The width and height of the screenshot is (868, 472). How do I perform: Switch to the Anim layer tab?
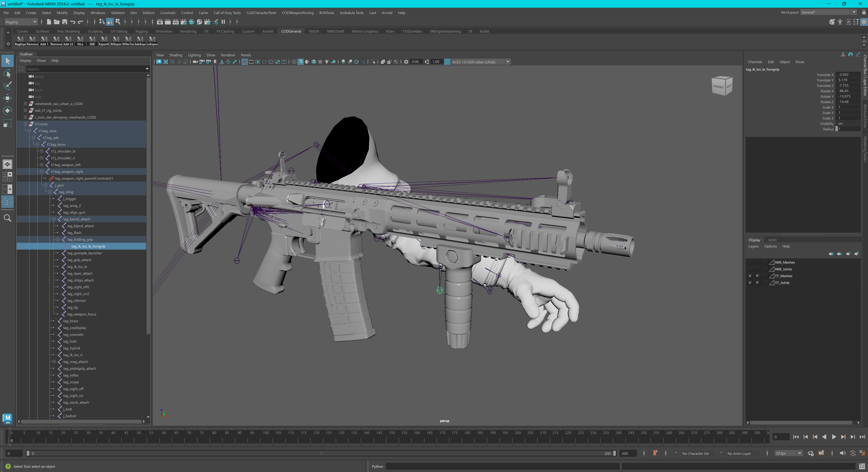tap(772, 240)
